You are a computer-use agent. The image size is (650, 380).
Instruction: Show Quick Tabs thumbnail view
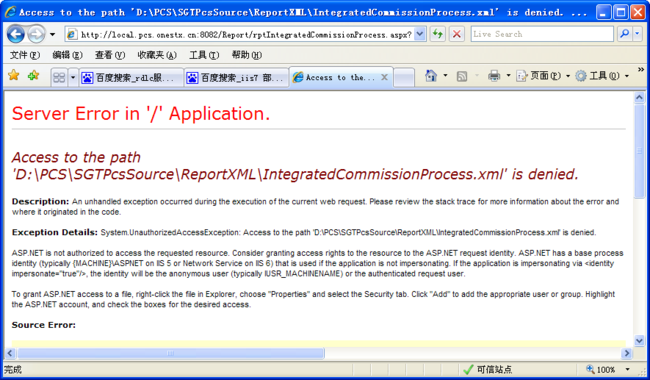pyautogui.click(x=59, y=77)
